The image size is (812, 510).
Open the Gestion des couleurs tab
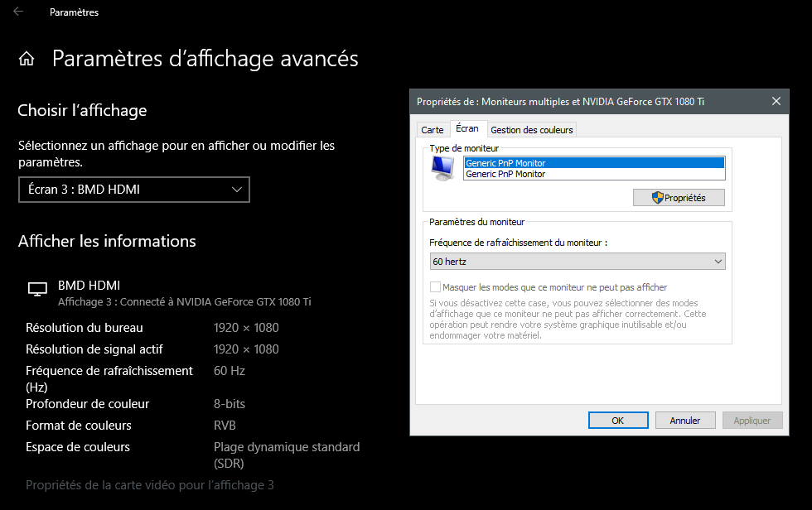point(532,130)
